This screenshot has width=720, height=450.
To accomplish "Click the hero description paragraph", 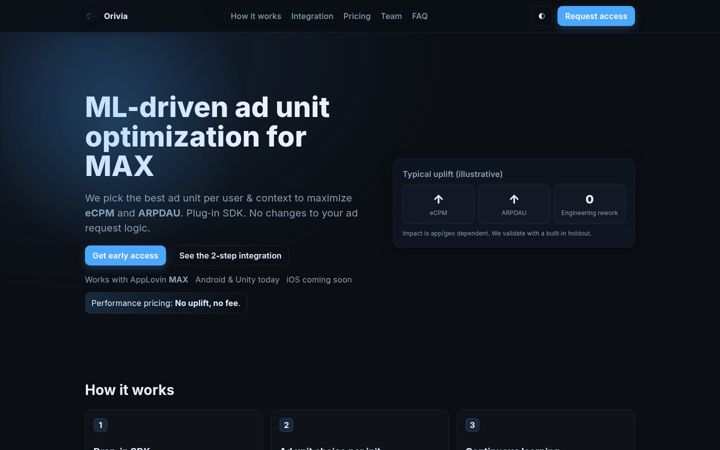I will click(221, 213).
